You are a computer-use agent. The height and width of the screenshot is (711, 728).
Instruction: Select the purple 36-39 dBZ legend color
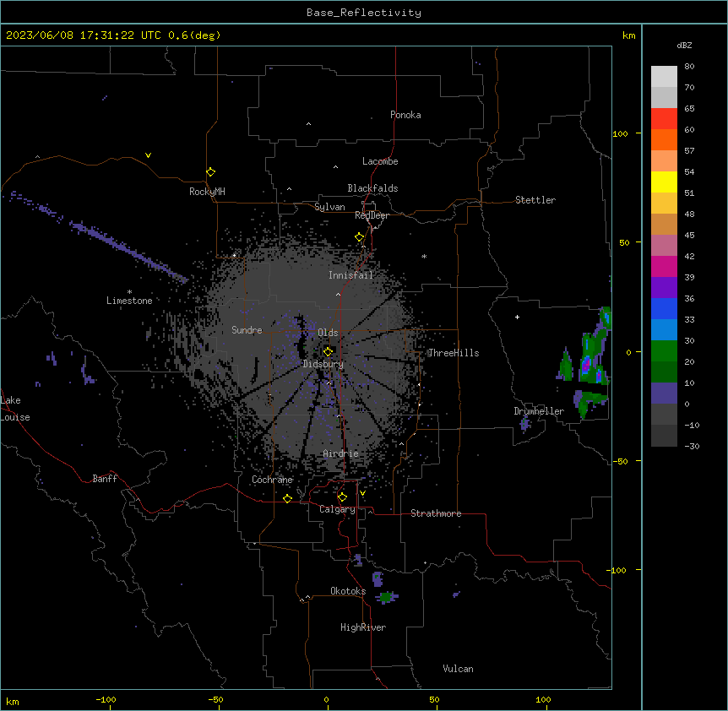point(664,288)
